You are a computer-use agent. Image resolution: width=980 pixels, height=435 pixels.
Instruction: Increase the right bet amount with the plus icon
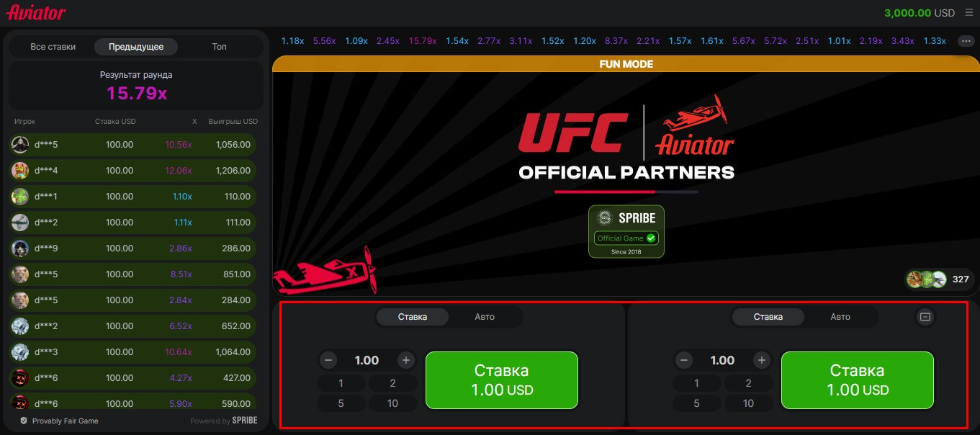(762, 360)
